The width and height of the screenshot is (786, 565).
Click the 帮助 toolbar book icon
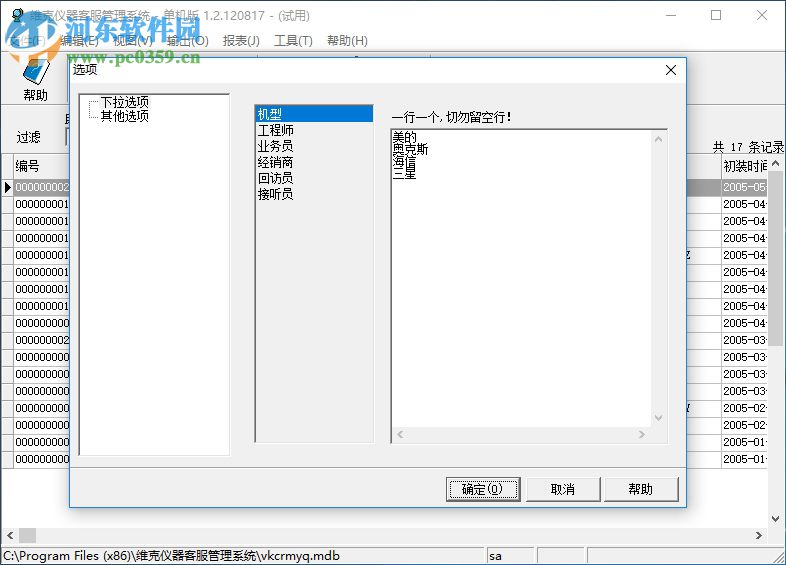[35, 71]
